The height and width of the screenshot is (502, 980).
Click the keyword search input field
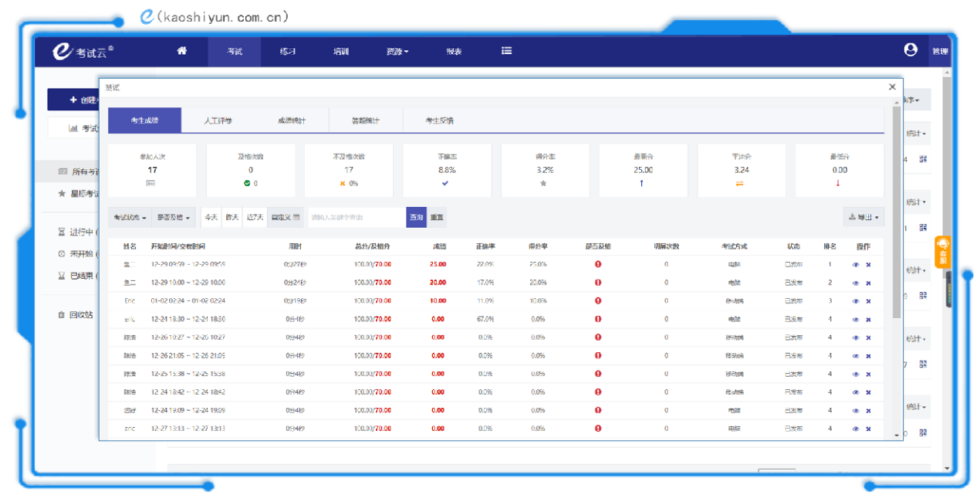point(357,218)
